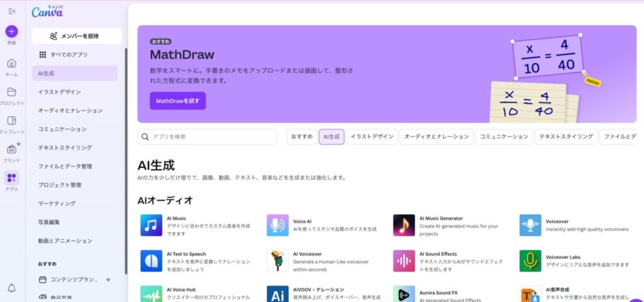Open the Templates icon
Image resolution: width=644 pixels, height=302 pixels.
(x=11, y=120)
